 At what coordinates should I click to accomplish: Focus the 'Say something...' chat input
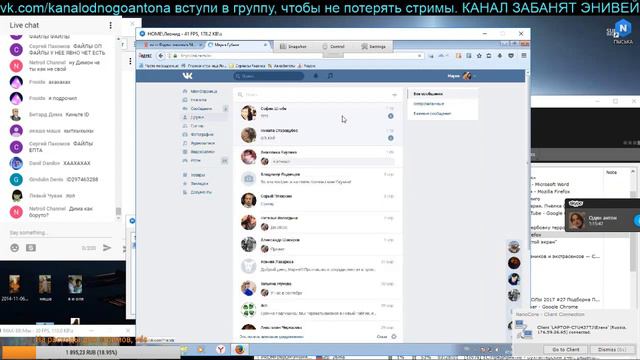coord(60,233)
